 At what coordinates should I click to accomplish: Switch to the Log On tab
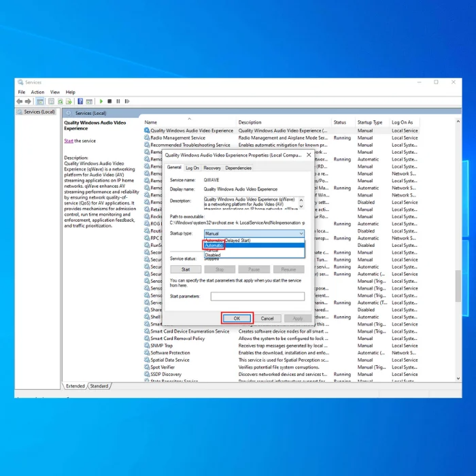192,168
